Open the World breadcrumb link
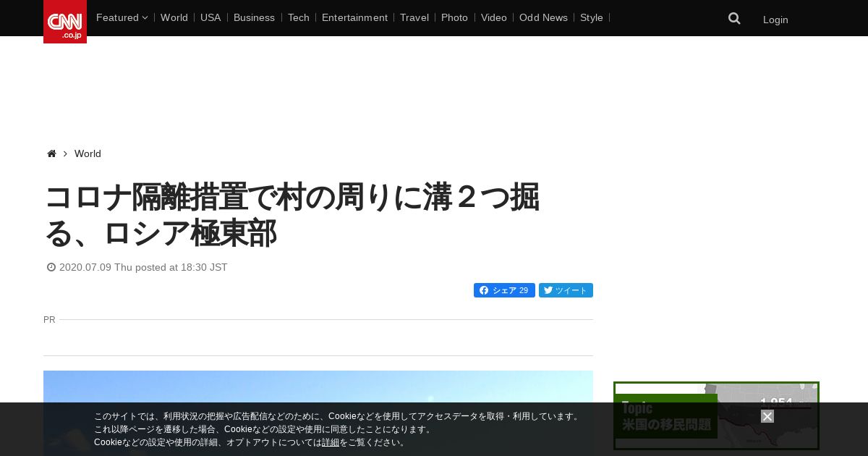This screenshot has width=868, height=456. pos(88,153)
